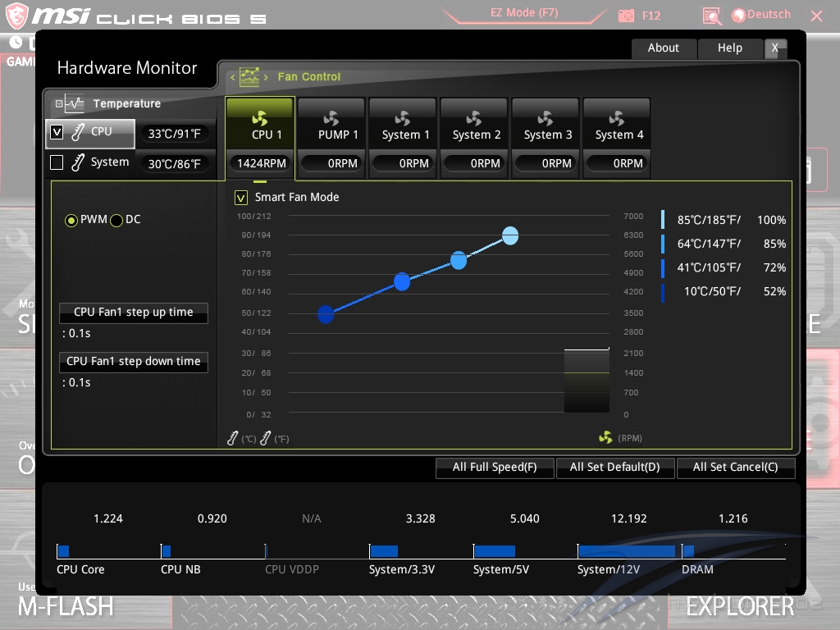Click All Set Cancel(C) button
This screenshot has width=840, height=630.
click(736, 467)
